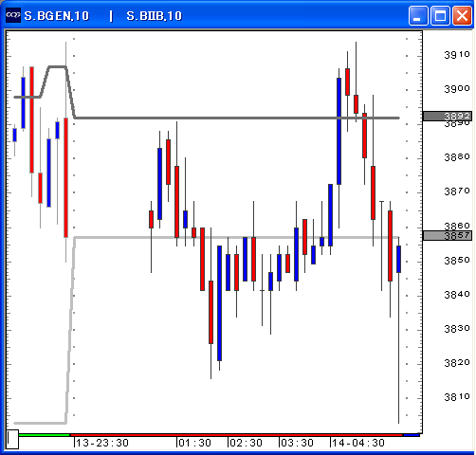Click the 03:30 time axis label
The height and width of the screenshot is (455, 476).
tap(297, 443)
